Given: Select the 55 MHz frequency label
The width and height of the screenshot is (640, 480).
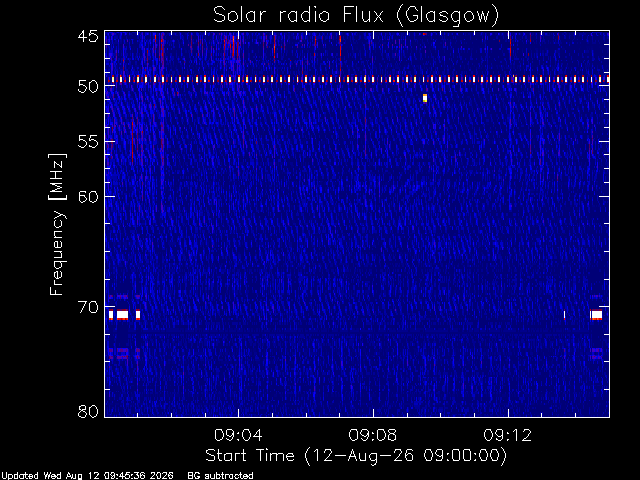Looking at the screenshot, I should click(x=88, y=142).
